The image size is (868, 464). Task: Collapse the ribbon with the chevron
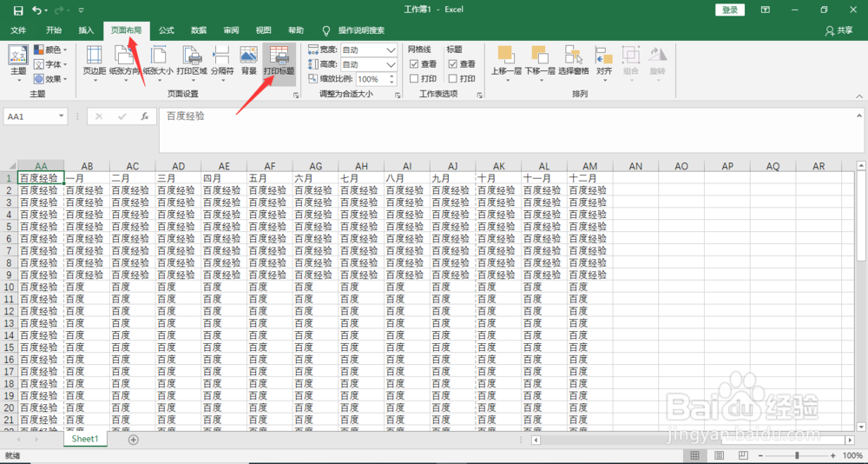[859, 96]
